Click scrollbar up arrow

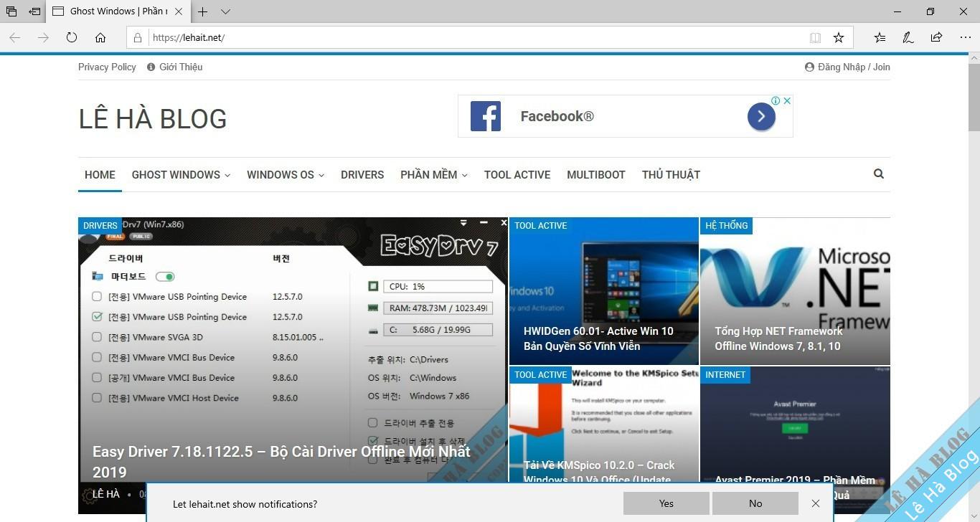point(974,59)
